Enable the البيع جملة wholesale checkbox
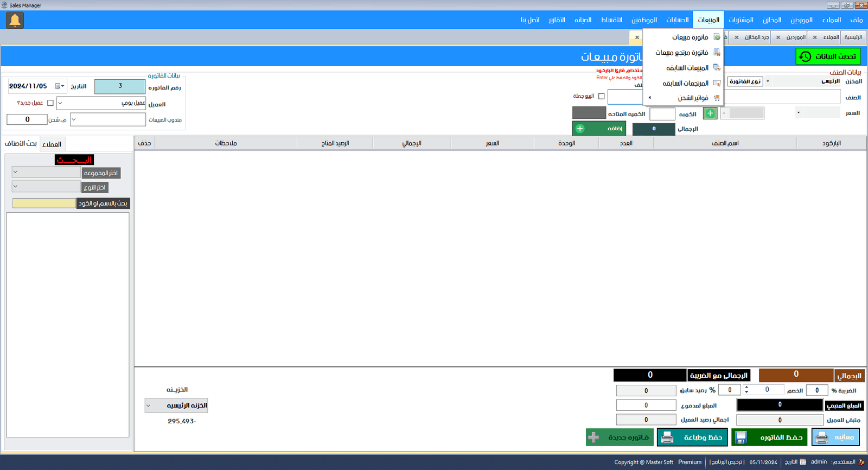Image resolution: width=868 pixels, height=470 pixels. [x=601, y=97]
